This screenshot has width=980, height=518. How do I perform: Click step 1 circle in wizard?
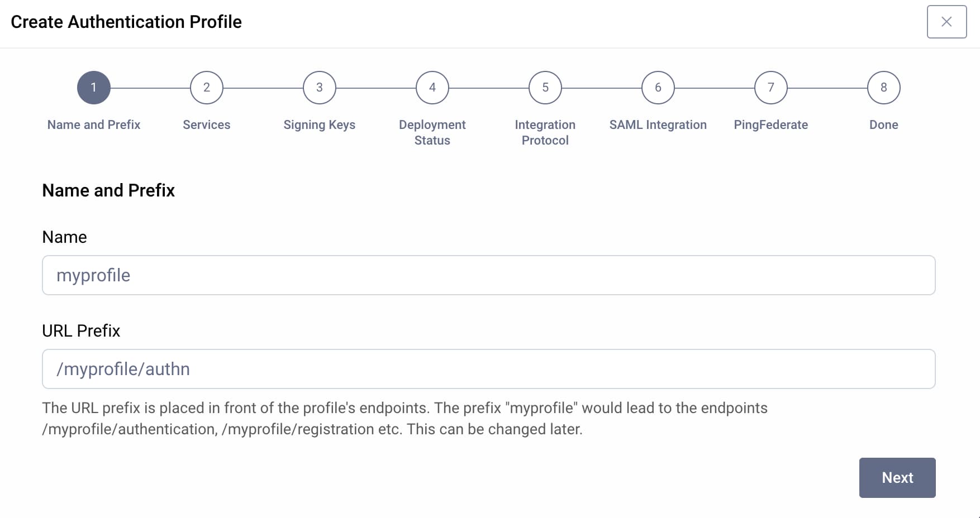pos(94,88)
